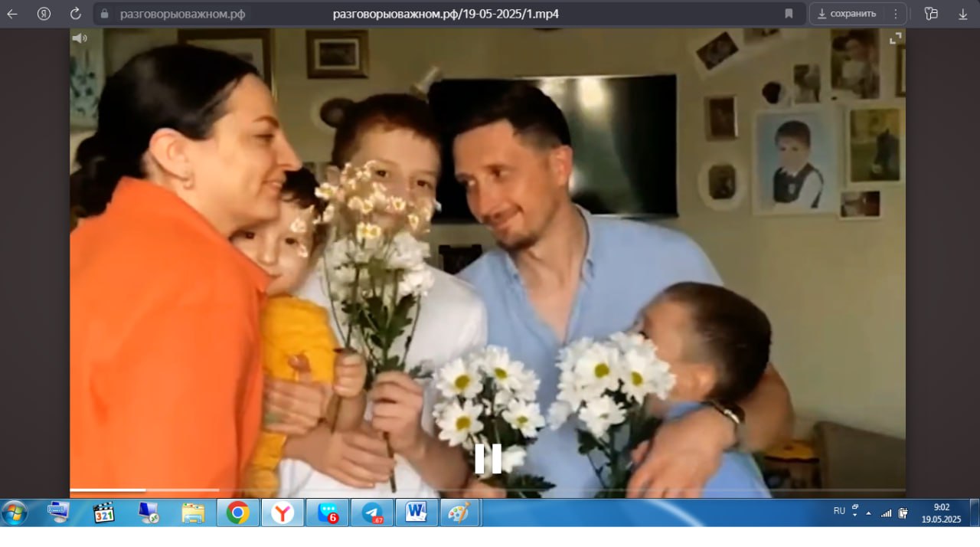This screenshot has width=980, height=547.
Task: Click the Show desktop strip
Action: click(975, 513)
